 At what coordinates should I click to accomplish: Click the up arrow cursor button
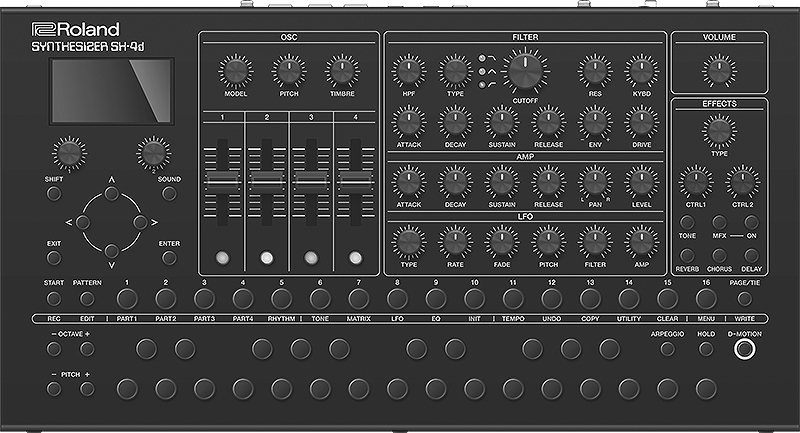pos(112,194)
